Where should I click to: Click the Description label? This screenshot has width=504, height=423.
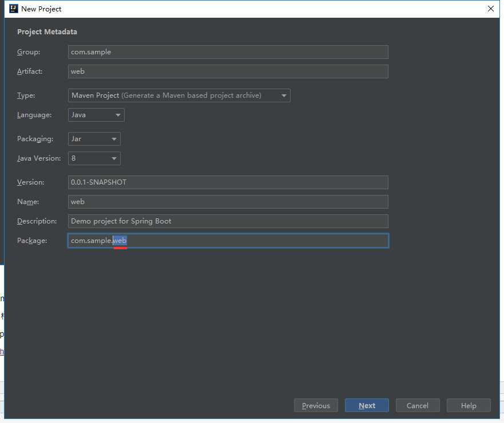37,221
